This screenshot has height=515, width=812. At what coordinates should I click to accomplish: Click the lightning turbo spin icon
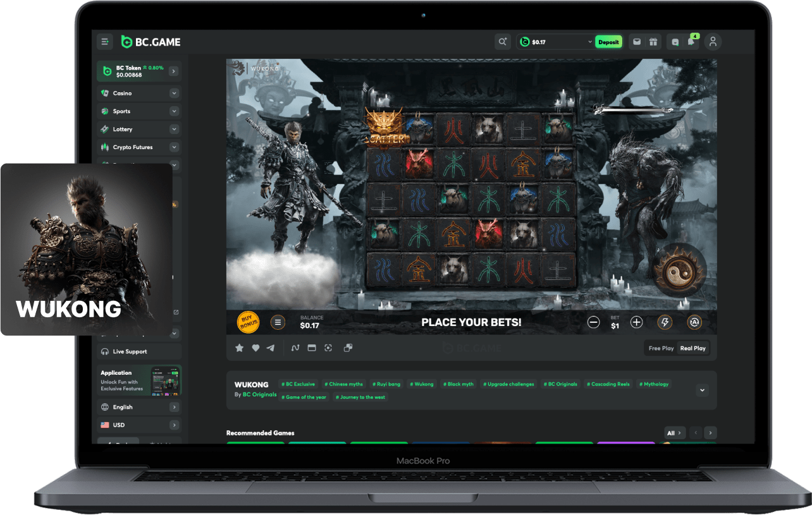coord(665,322)
